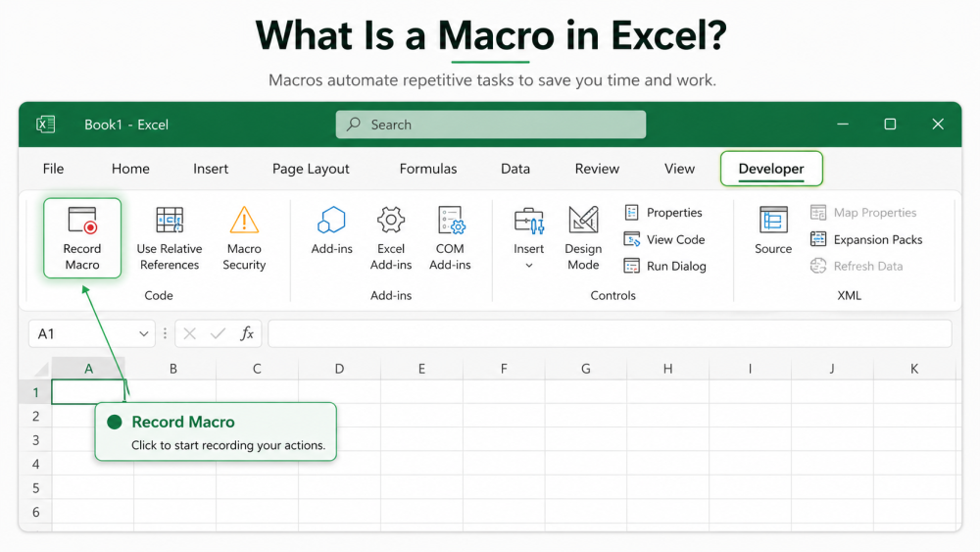
Task: Click the Select All corner triangle
Action: point(40,369)
